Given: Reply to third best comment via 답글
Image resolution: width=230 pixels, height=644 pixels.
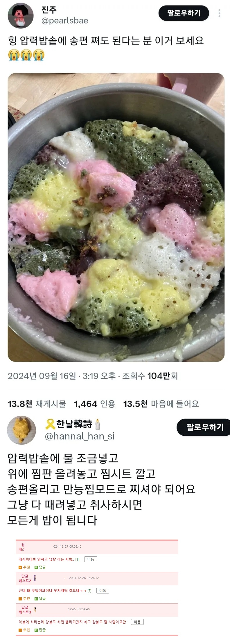Looking at the screenshot, I should click(x=40, y=630).
